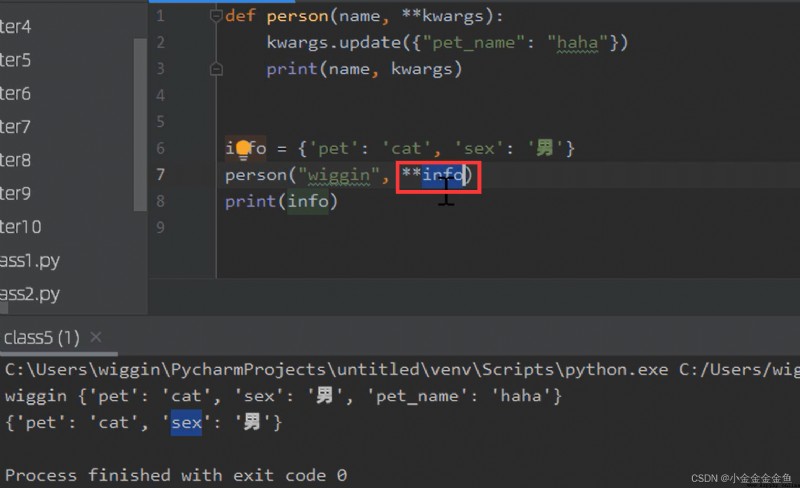Collapse the person function fold marker
Image resolution: width=800 pixels, height=488 pixels.
[216, 16]
